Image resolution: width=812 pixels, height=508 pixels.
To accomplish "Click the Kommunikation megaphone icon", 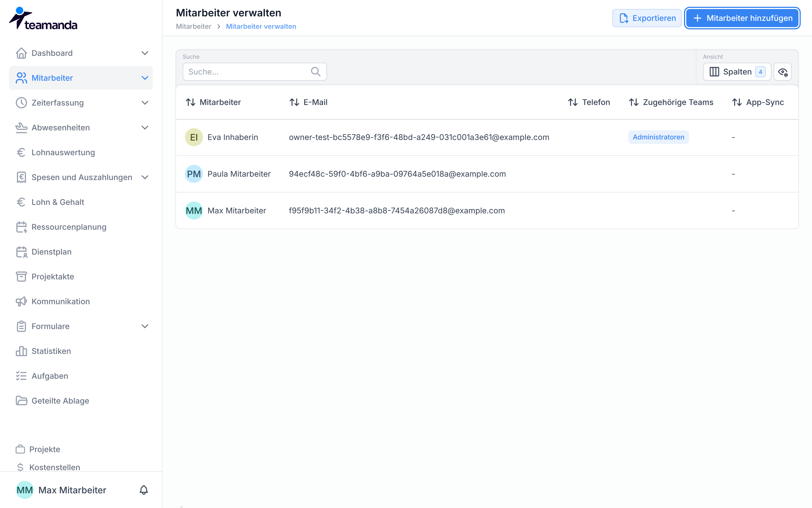I will 21,301.
